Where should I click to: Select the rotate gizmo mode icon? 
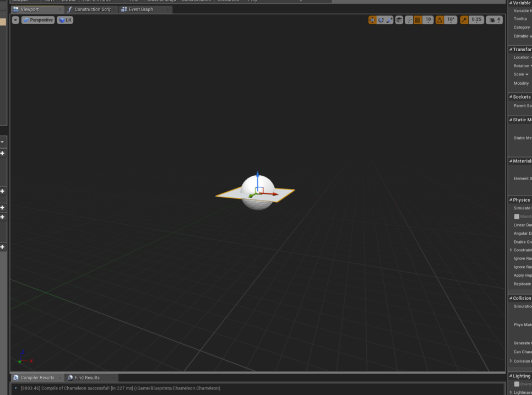(x=381, y=20)
